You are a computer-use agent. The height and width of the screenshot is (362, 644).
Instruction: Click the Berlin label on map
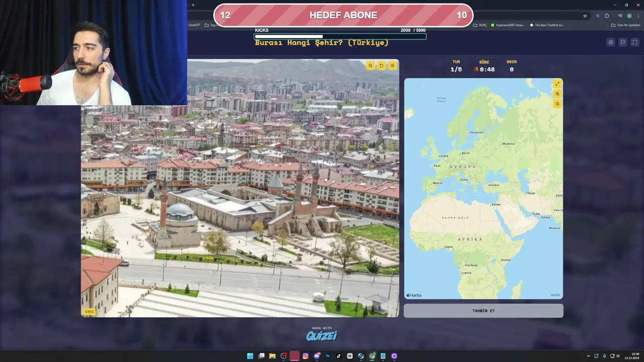[465, 153]
